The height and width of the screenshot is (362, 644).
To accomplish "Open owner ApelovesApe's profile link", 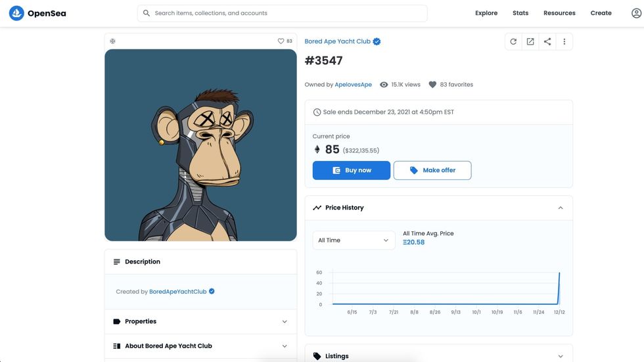I will click(x=353, y=85).
